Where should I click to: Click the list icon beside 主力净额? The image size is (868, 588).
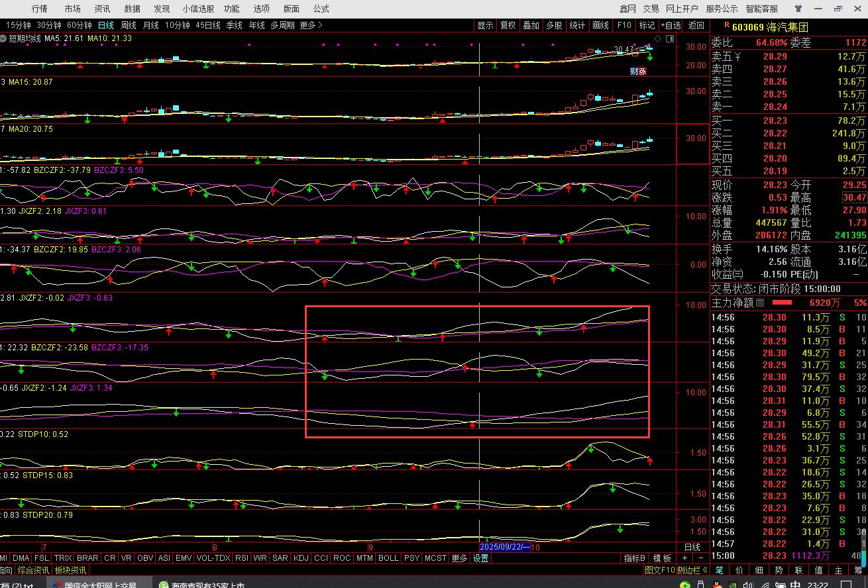point(760,303)
